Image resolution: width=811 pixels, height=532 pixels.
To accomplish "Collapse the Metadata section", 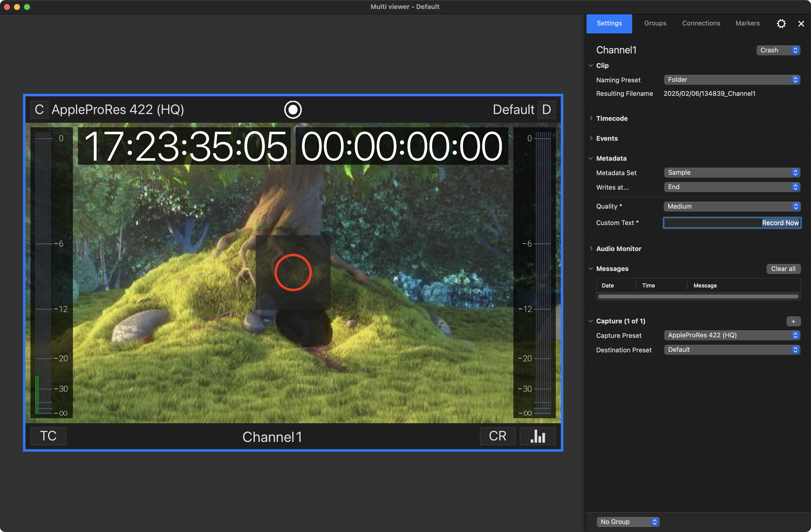I will click(591, 158).
